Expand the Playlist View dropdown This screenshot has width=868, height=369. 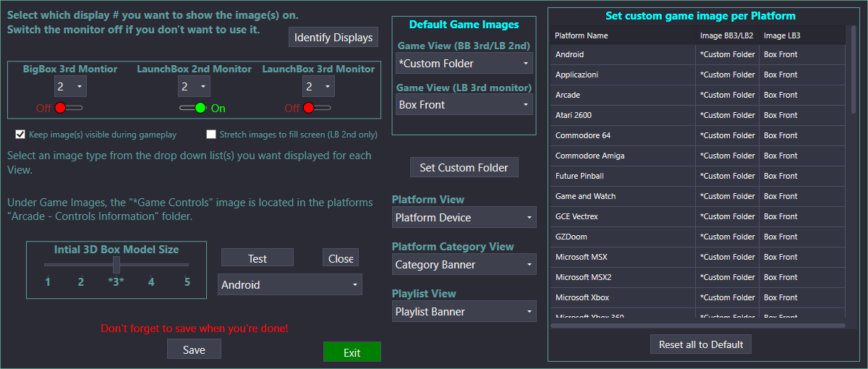coord(464,312)
